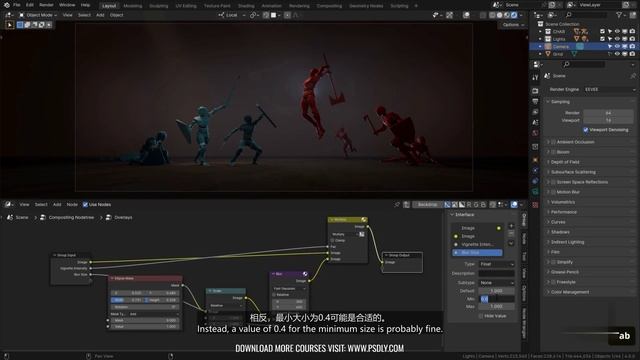Enable the Bloom checkbox
The height and width of the screenshot is (360, 640).
[x=553, y=152]
